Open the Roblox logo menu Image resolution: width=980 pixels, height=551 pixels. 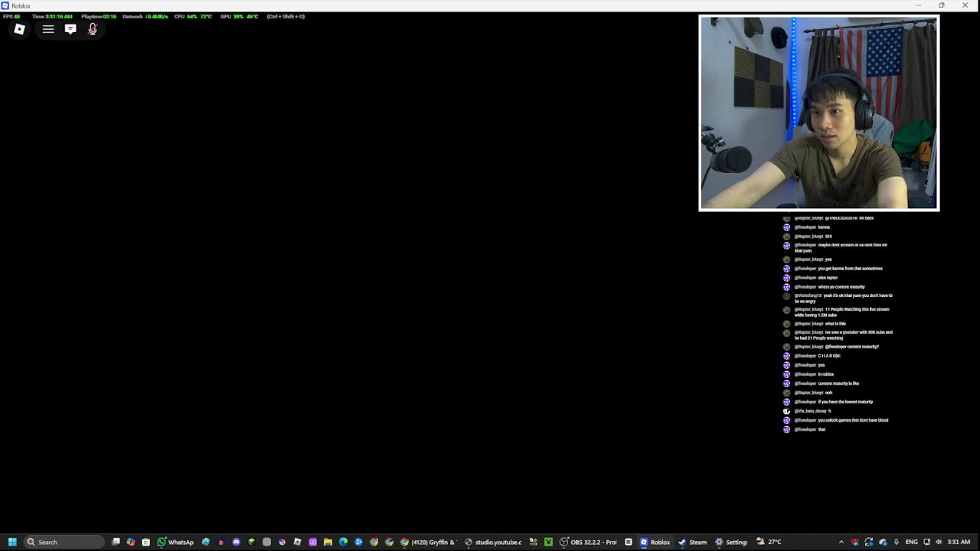tap(20, 29)
